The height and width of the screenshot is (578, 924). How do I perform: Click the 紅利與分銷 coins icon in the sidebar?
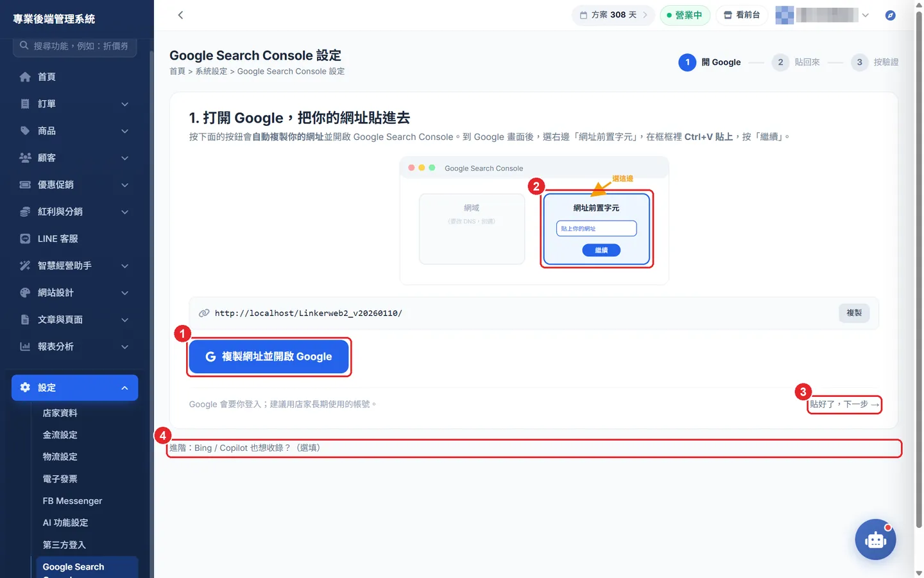point(25,212)
